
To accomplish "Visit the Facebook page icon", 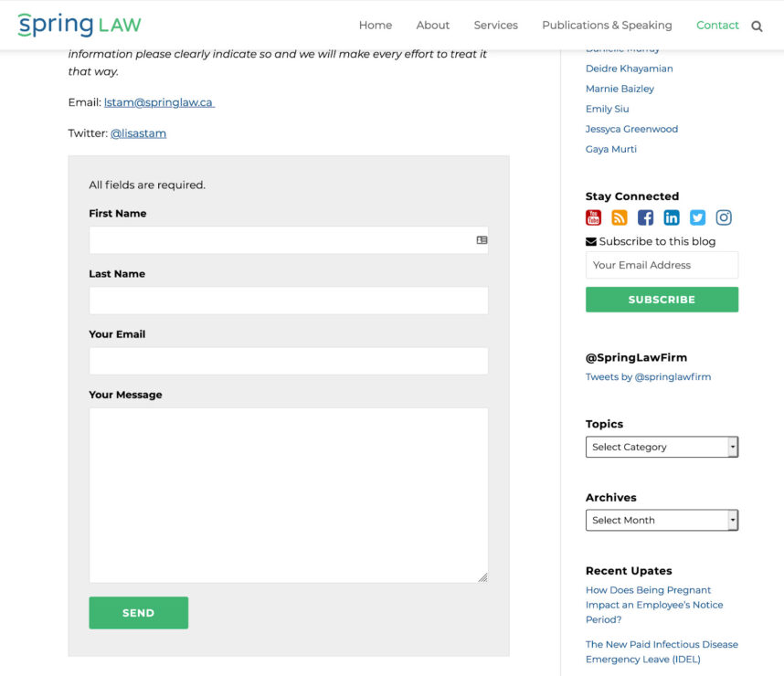I will click(x=645, y=217).
